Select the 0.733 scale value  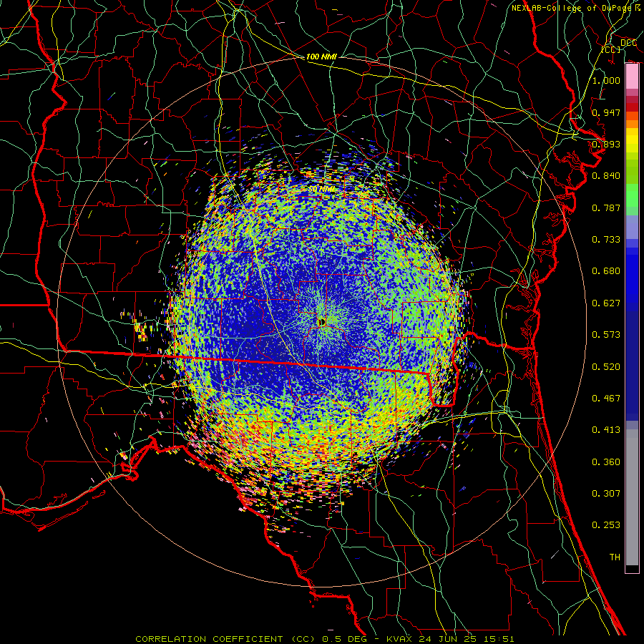click(606, 239)
